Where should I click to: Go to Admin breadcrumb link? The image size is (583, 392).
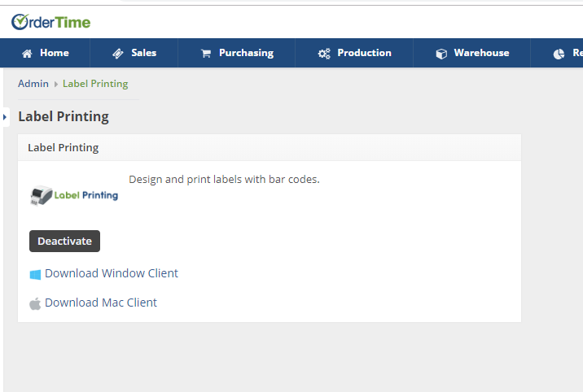[x=33, y=84]
